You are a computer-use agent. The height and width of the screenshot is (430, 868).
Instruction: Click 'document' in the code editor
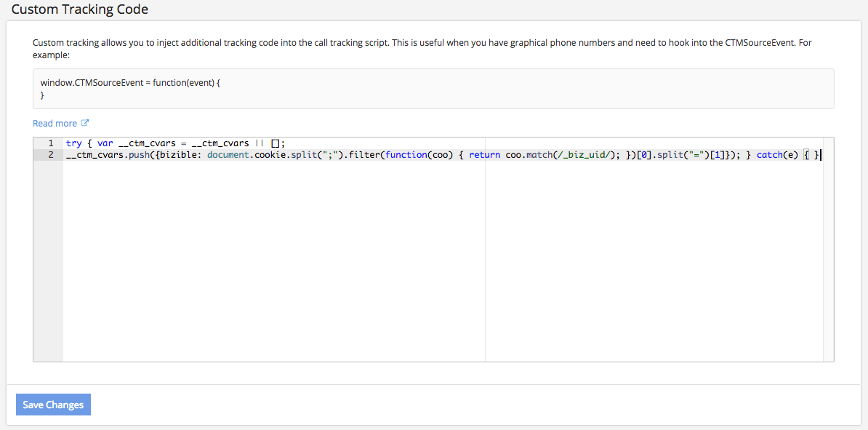click(228, 155)
